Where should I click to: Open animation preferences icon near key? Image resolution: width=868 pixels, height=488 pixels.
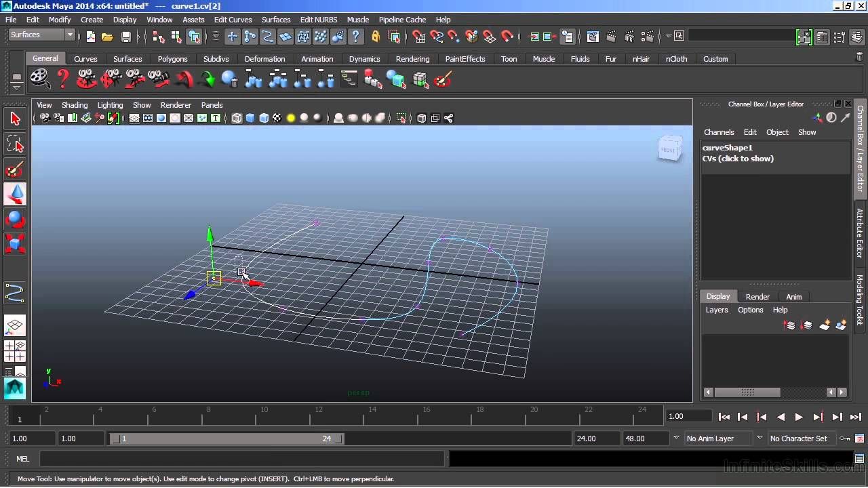tap(859, 439)
